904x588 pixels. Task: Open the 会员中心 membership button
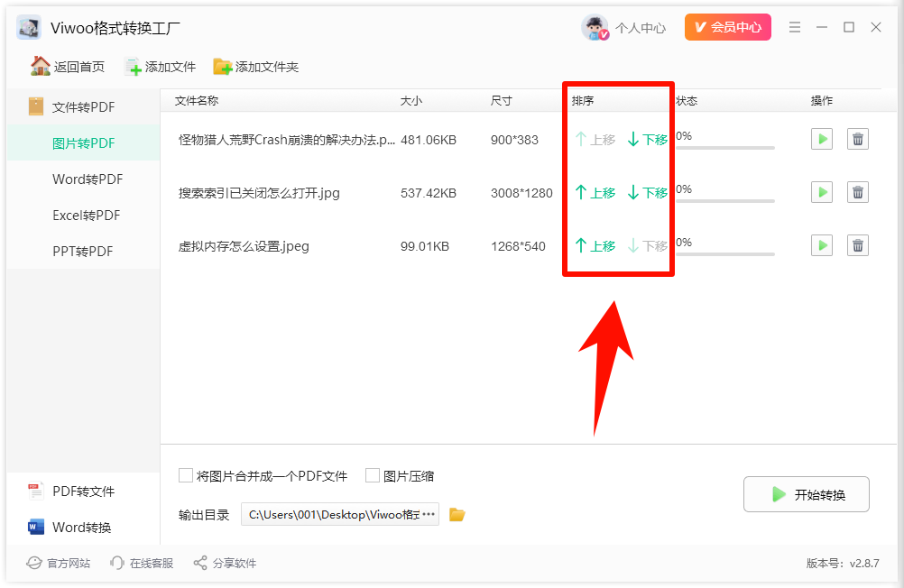pyautogui.click(x=727, y=27)
